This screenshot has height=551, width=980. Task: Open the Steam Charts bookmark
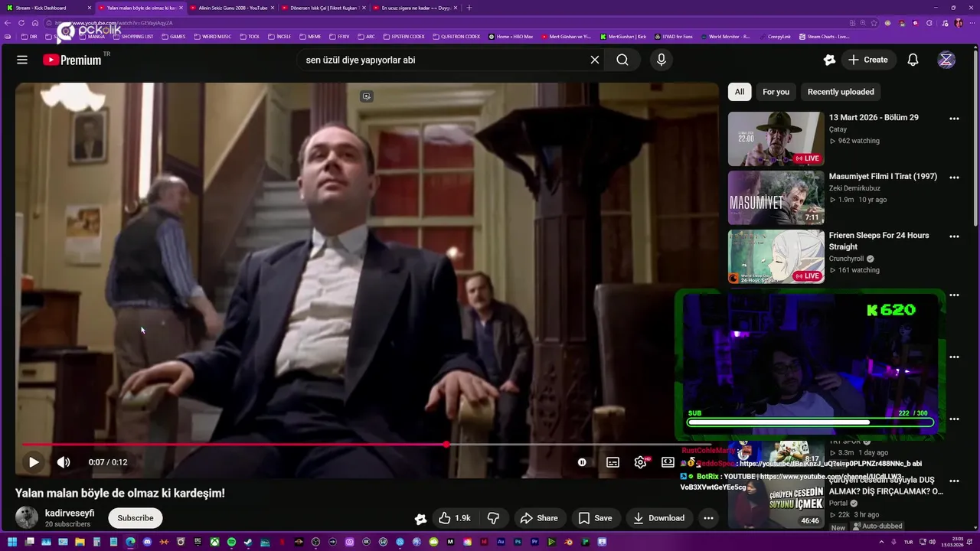click(824, 37)
